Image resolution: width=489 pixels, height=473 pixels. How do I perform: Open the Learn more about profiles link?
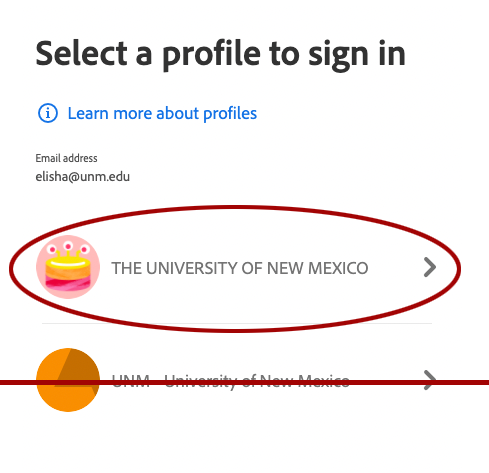tap(162, 114)
